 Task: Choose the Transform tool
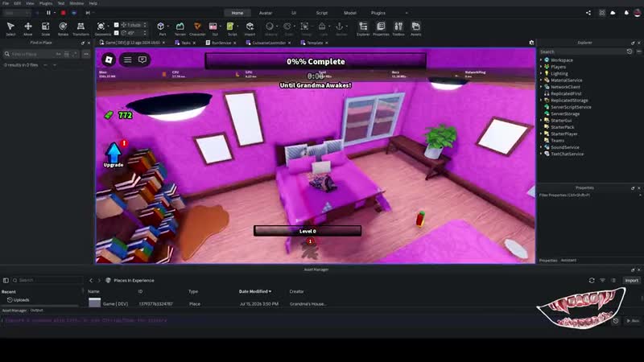click(80, 27)
